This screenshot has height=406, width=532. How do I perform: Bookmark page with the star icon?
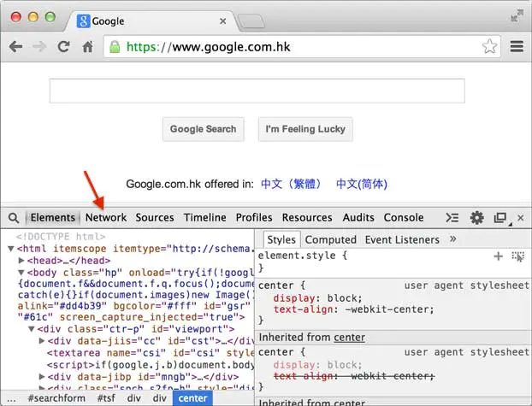489,46
